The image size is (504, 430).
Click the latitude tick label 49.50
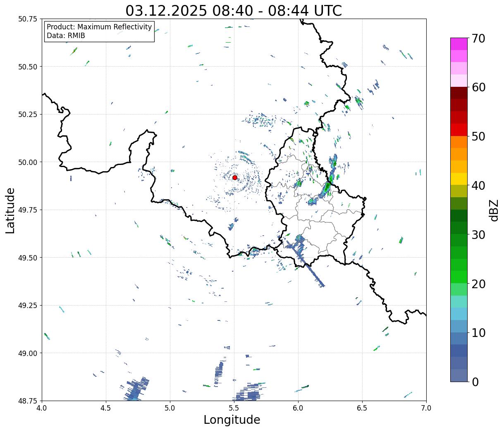pos(28,258)
